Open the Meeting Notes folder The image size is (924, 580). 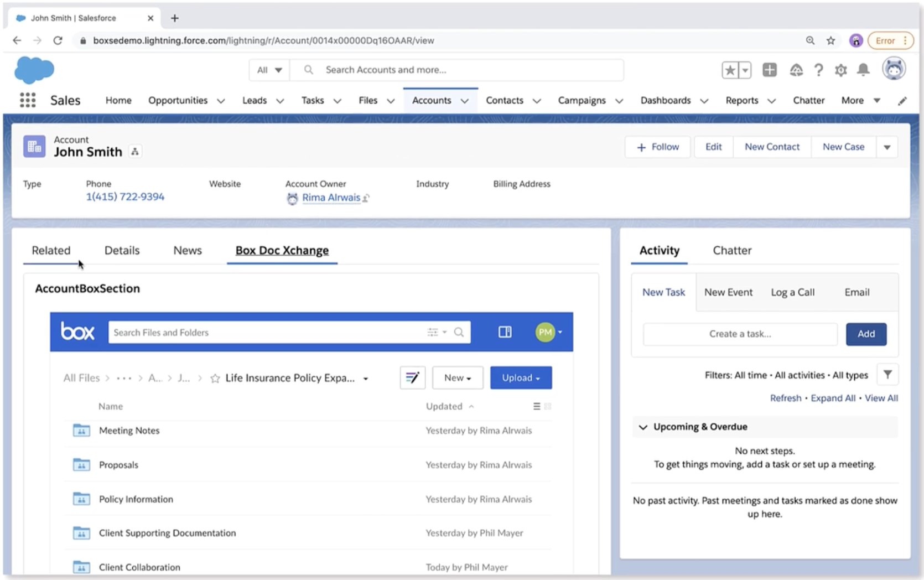click(129, 431)
